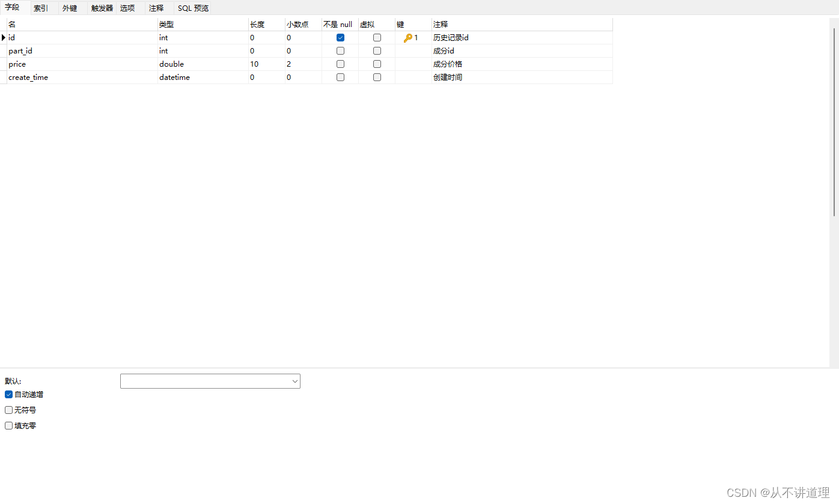Enable the 无符号 checkbox
Viewport: 839px width, 504px height.
(8, 410)
